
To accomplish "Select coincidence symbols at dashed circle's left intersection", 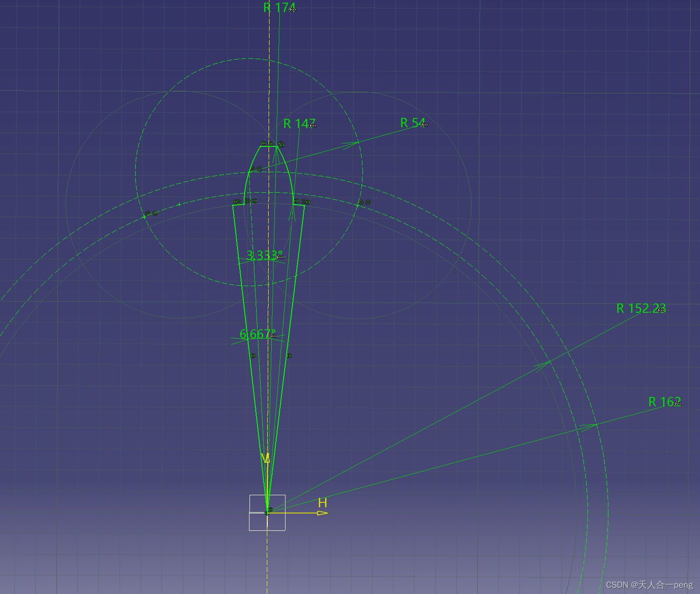I will click(x=151, y=214).
